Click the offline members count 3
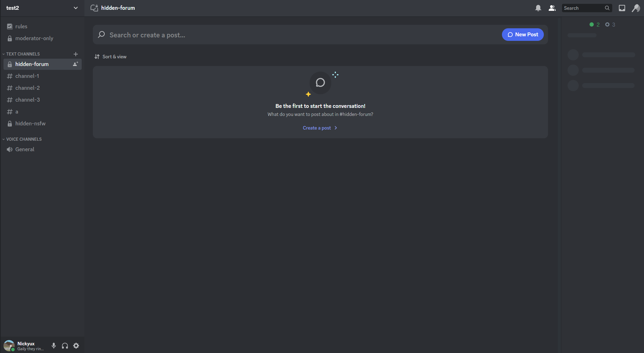This screenshot has width=644, height=353. [610, 24]
